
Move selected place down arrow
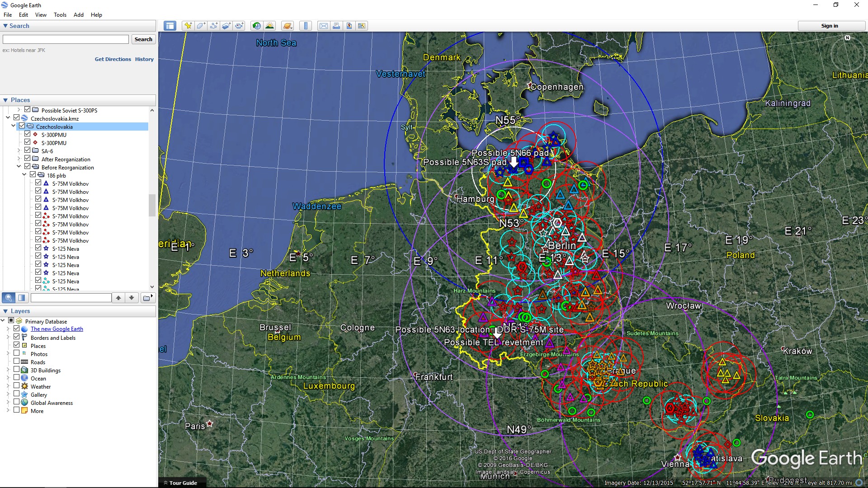coord(132,298)
